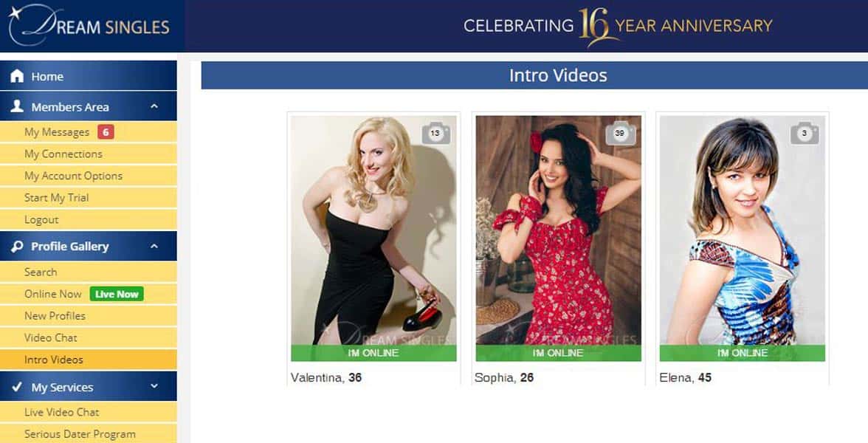Click the Home house icon

pyautogui.click(x=17, y=76)
